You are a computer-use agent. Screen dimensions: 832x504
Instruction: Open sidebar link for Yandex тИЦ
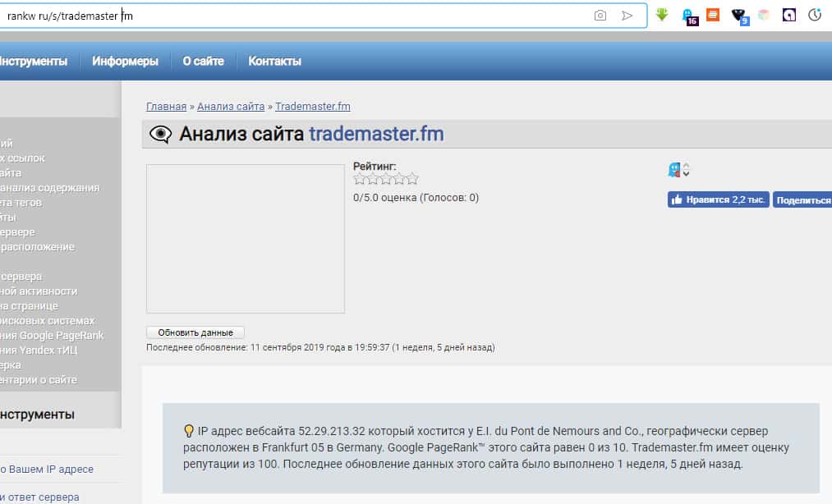(39, 351)
